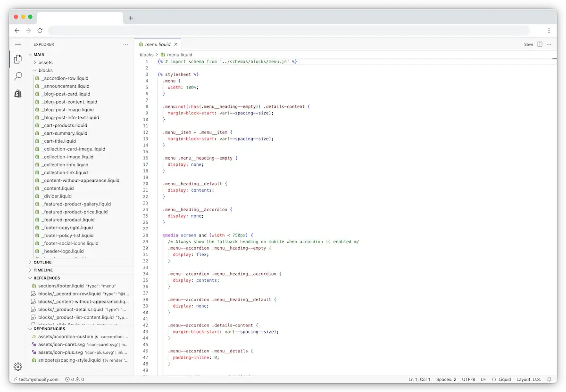Select the menu.liquid editor tab
The height and width of the screenshot is (392, 566).
(x=158, y=44)
